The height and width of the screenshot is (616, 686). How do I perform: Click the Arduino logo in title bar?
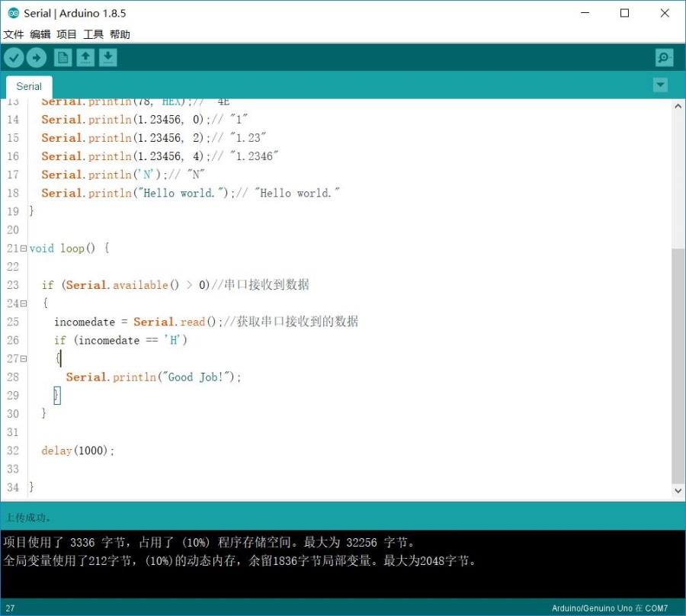14,13
